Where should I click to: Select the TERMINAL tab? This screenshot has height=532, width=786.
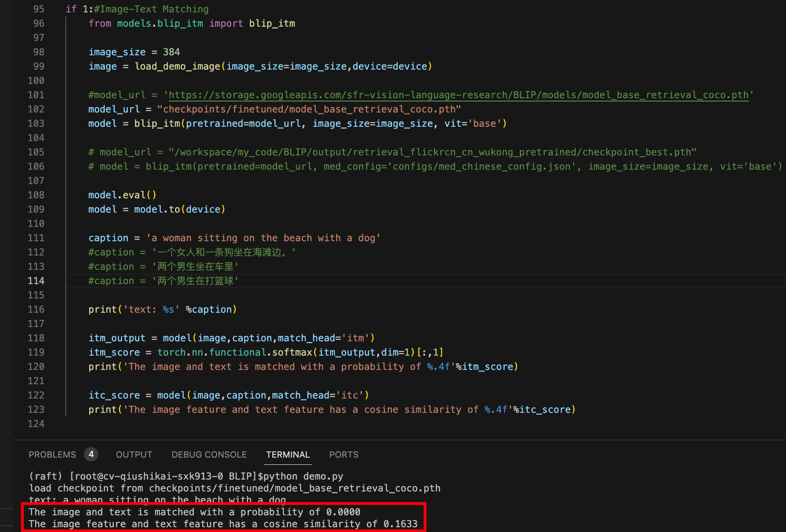click(287, 454)
